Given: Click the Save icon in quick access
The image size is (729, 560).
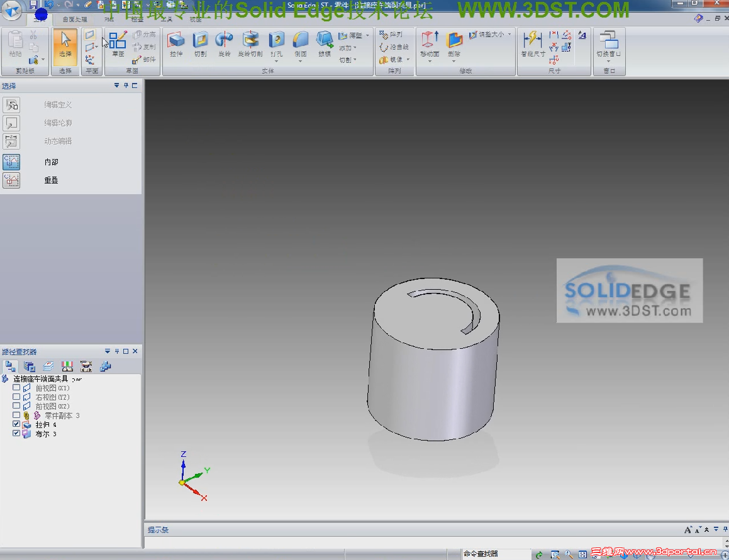Looking at the screenshot, I should [x=33, y=4].
